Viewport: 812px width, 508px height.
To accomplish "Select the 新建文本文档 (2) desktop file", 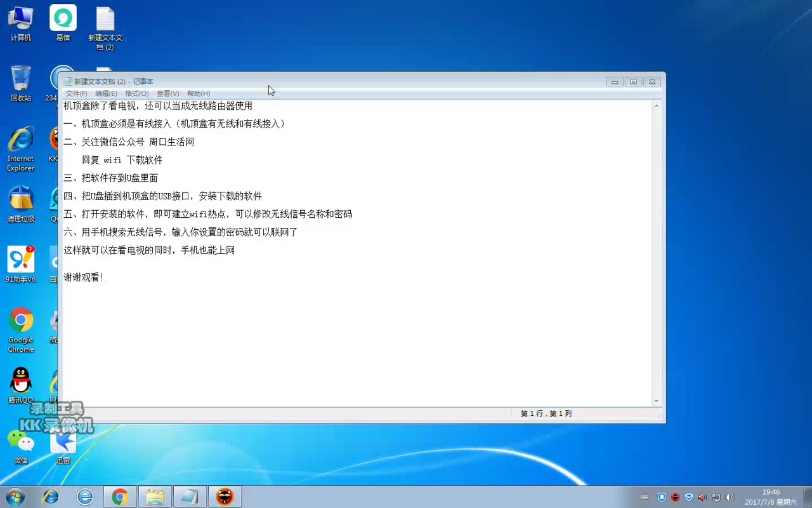I will click(x=105, y=29).
